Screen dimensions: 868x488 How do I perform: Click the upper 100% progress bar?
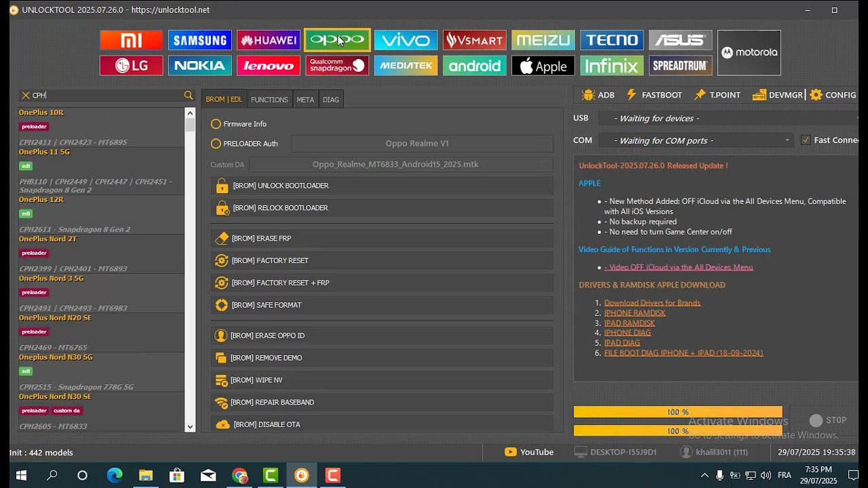coord(678,412)
